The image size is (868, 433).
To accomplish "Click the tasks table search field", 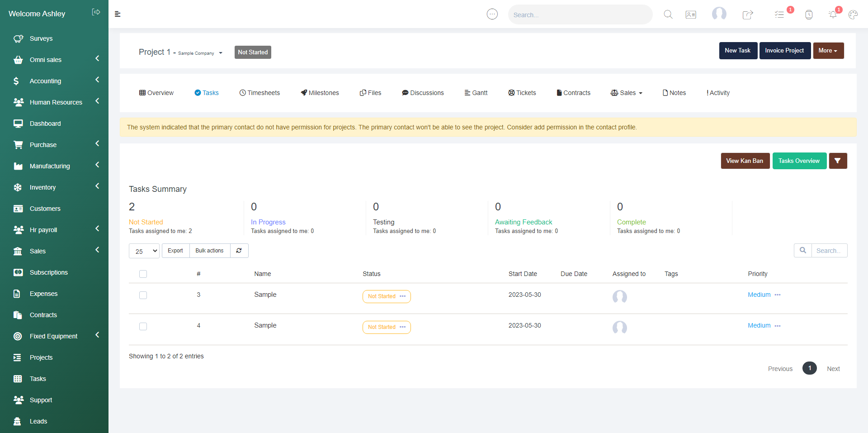I will (829, 251).
